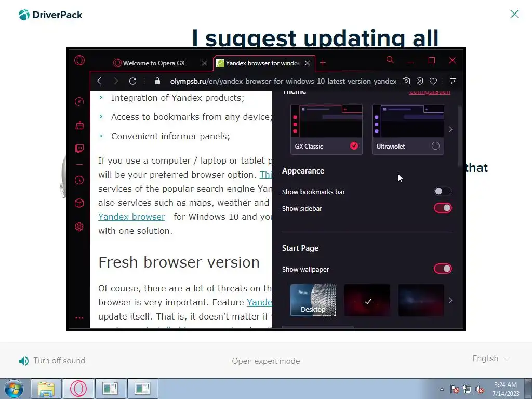Viewport: 532px width, 399px height.
Task: Select the Desktop wallpaper thumbnail
Action: click(x=313, y=300)
